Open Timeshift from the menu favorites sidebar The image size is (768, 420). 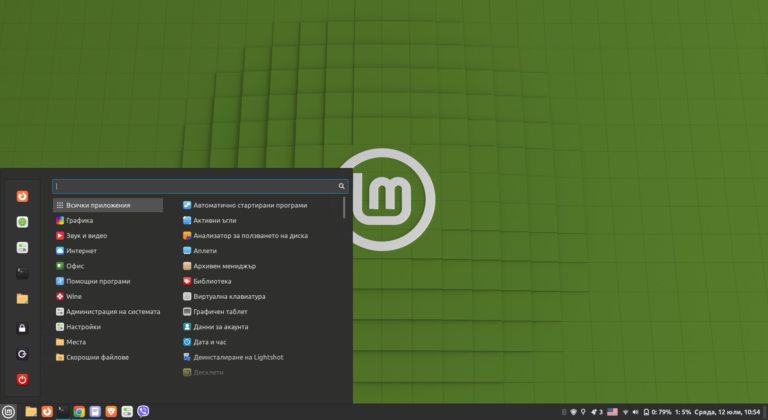tap(22, 197)
